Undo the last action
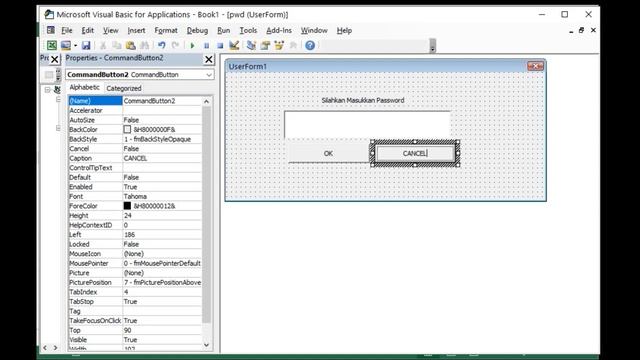Image resolution: width=640 pixels, height=360 pixels. 162,45
